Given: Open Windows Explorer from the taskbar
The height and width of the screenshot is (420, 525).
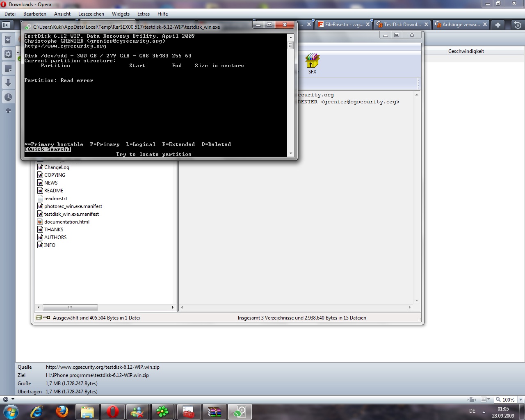Looking at the screenshot, I should click(x=87, y=412).
